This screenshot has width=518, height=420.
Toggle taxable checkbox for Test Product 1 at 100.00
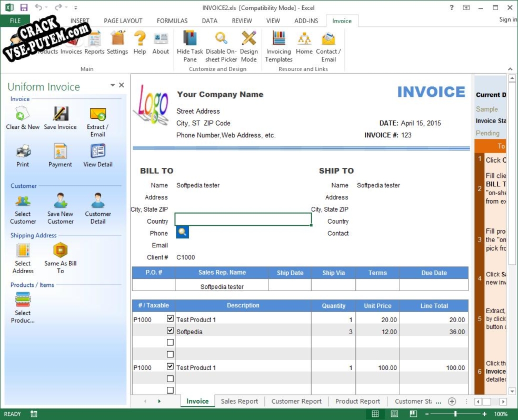[x=170, y=366]
